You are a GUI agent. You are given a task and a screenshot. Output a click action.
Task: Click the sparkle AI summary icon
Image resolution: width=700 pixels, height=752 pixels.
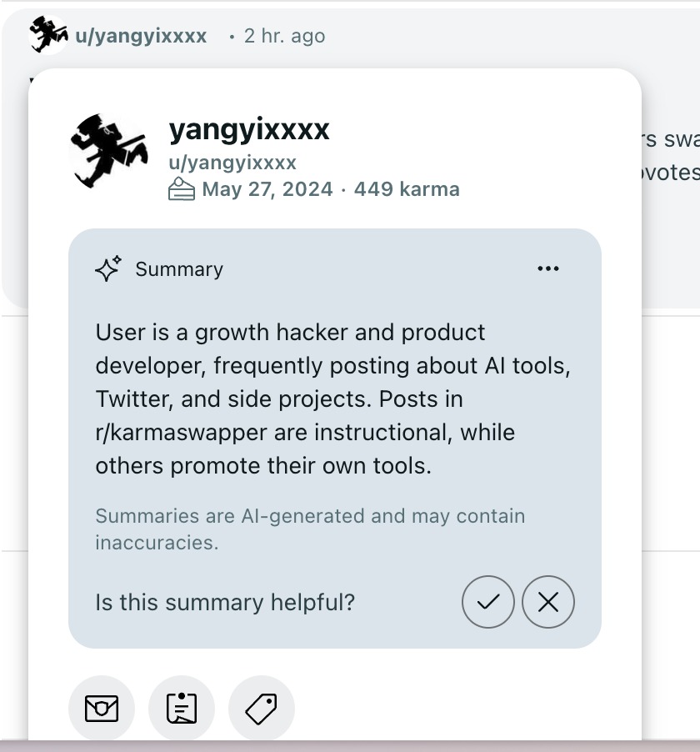(x=108, y=268)
